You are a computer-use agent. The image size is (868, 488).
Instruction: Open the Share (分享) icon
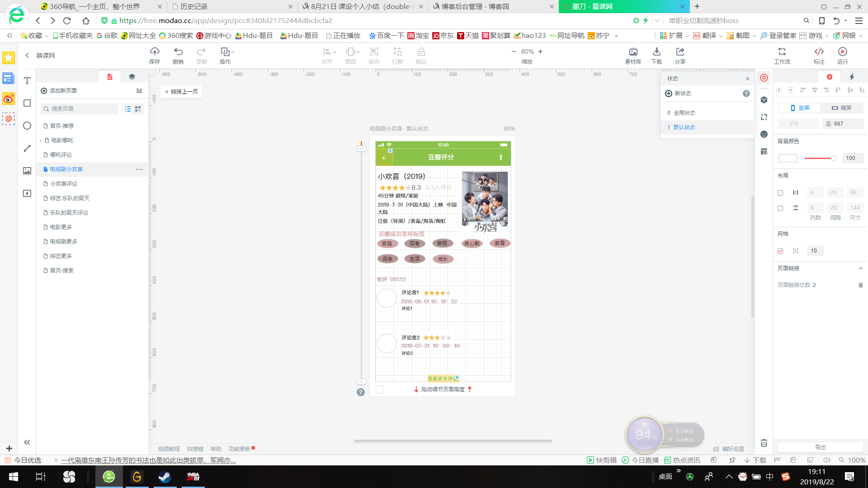680,52
